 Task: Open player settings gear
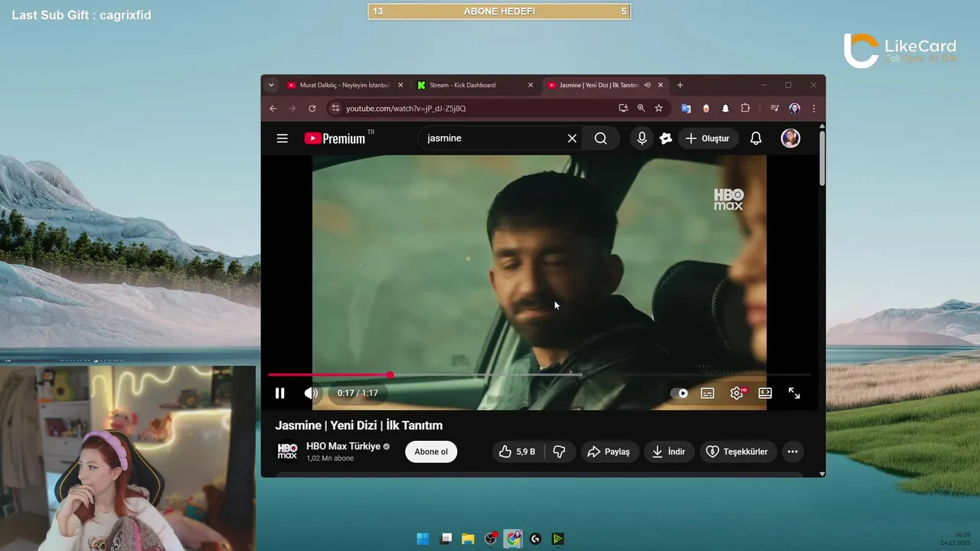pyautogui.click(x=737, y=393)
